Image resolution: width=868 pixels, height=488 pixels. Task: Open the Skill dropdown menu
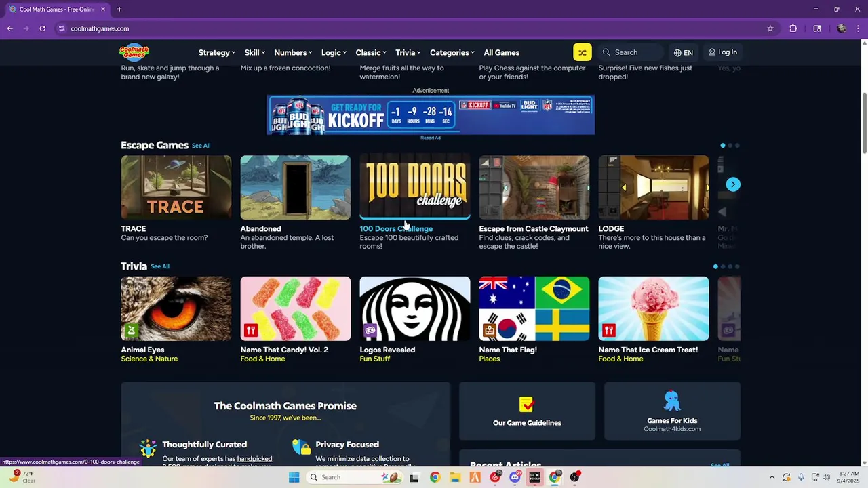pos(255,53)
